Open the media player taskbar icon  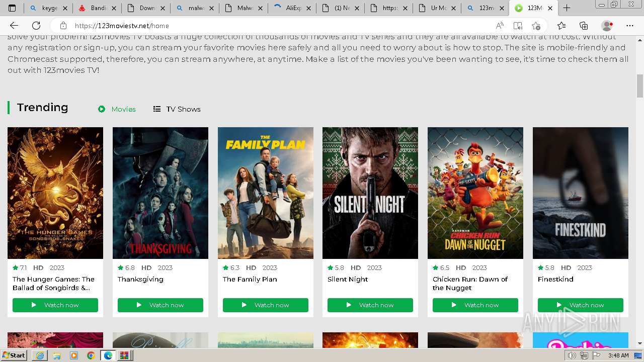coord(74,355)
